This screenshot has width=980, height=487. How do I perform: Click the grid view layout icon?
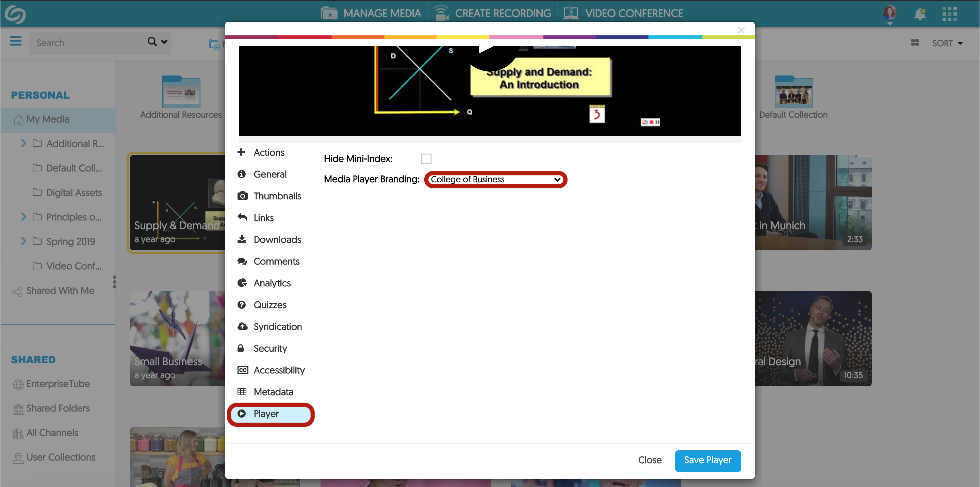click(x=915, y=43)
